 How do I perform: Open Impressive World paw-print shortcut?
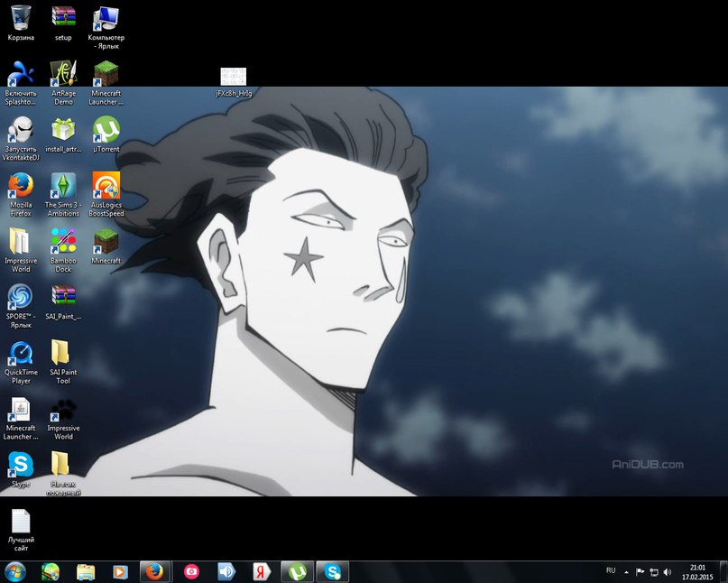point(63,418)
